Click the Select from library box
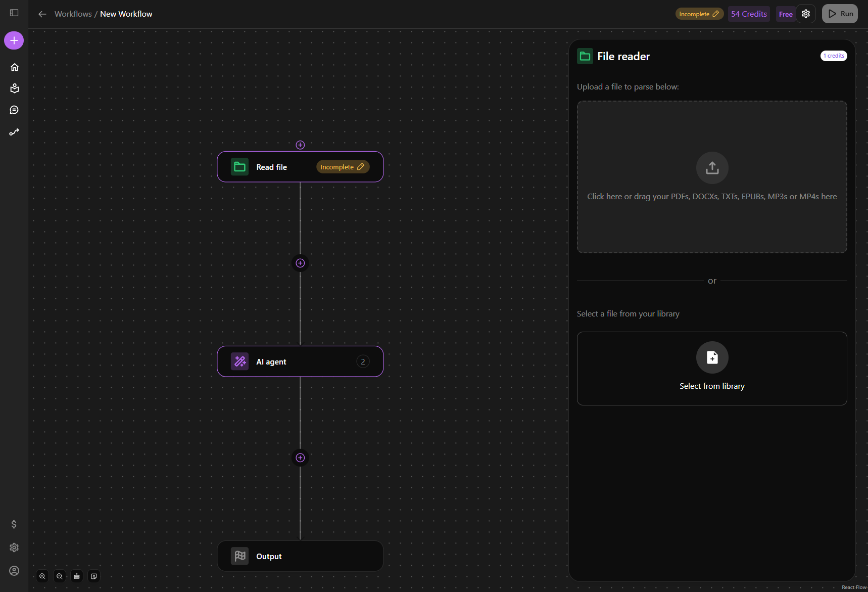Viewport: 868px width, 592px height. (x=712, y=369)
